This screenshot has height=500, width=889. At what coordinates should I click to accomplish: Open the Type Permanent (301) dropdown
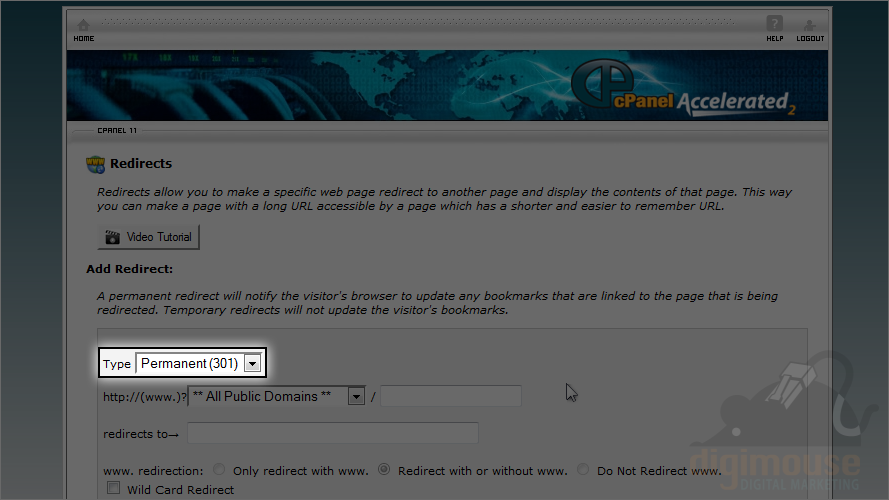coord(198,363)
